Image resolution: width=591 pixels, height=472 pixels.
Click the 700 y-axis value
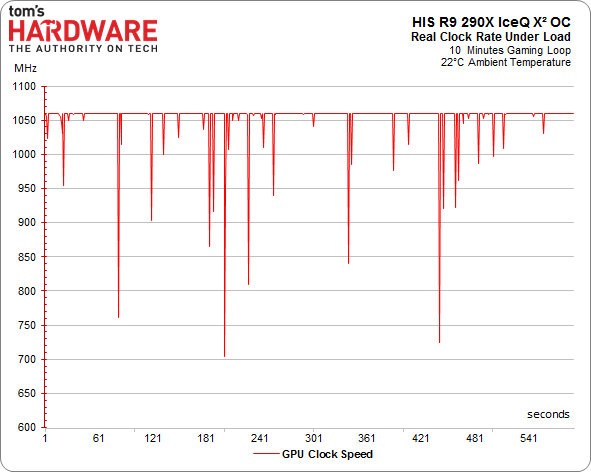pos(27,359)
